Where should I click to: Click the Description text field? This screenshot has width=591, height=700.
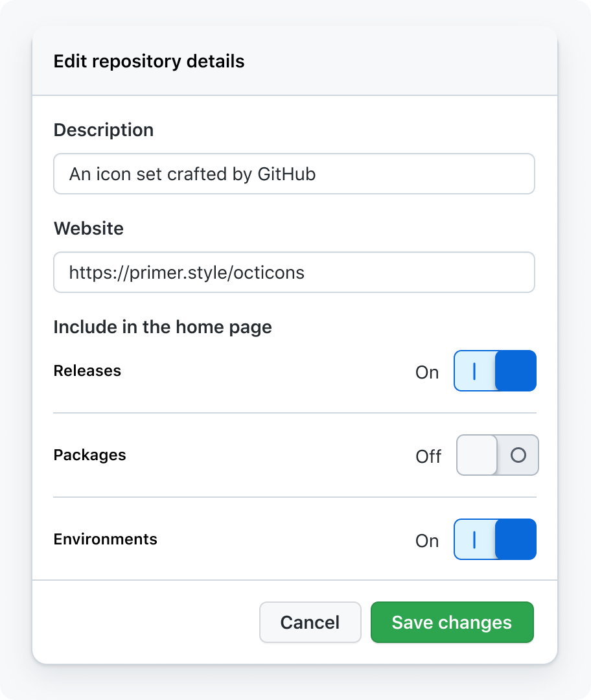tap(294, 174)
